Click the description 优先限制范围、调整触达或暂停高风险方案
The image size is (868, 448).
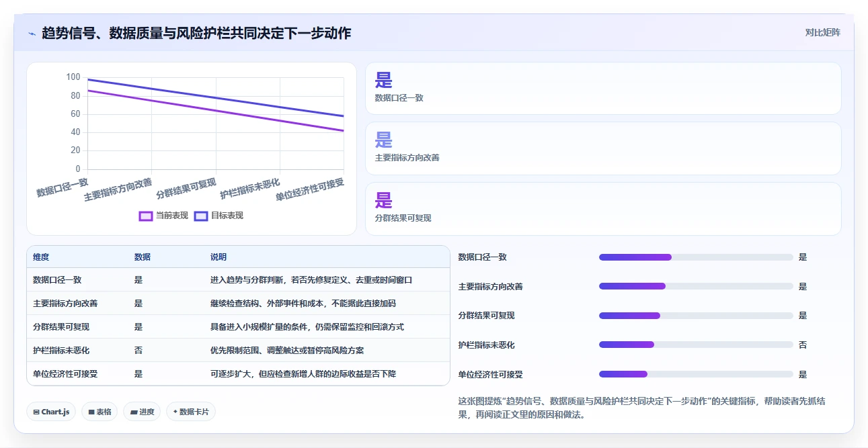287,350
